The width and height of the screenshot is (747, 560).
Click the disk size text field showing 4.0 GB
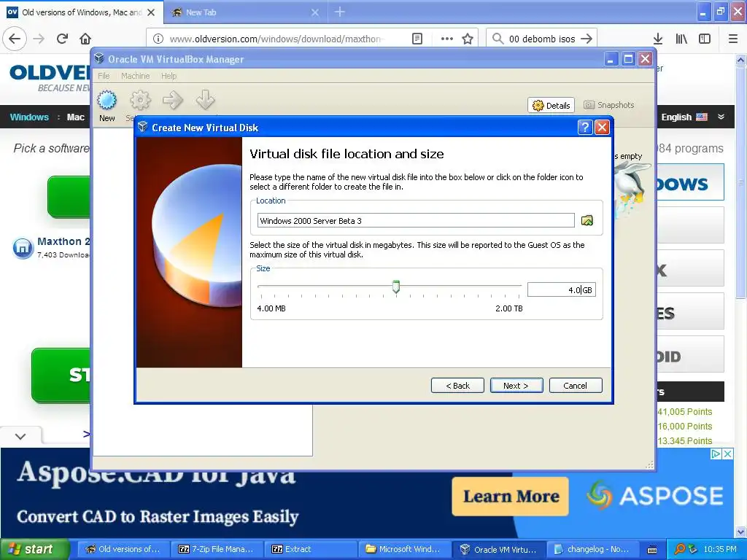561,289
